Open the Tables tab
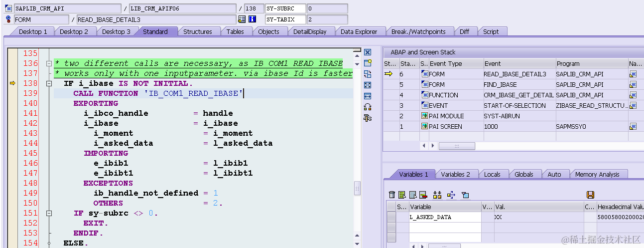Viewport: 644px width, 248px height. pos(236,31)
